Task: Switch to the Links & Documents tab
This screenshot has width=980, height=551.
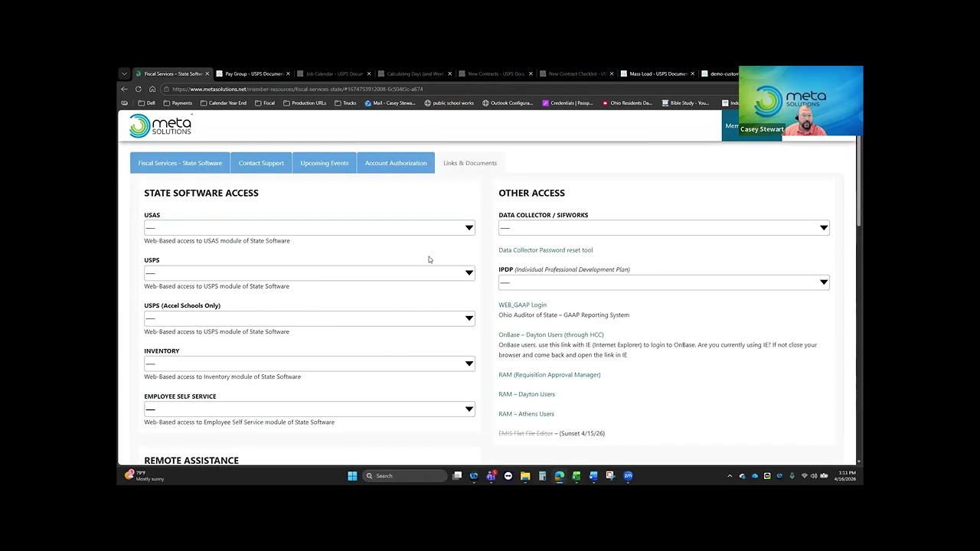Action: click(x=470, y=163)
